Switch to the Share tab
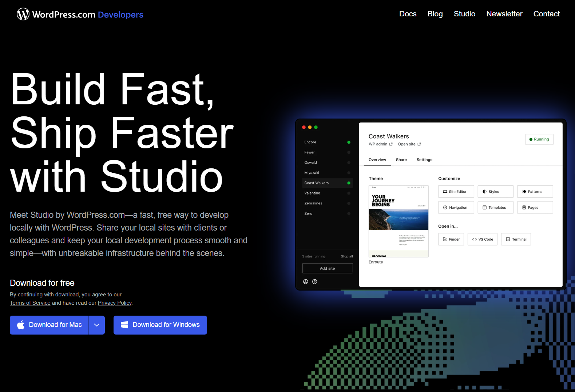Viewport: 575px width, 392px height. click(x=401, y=160)
